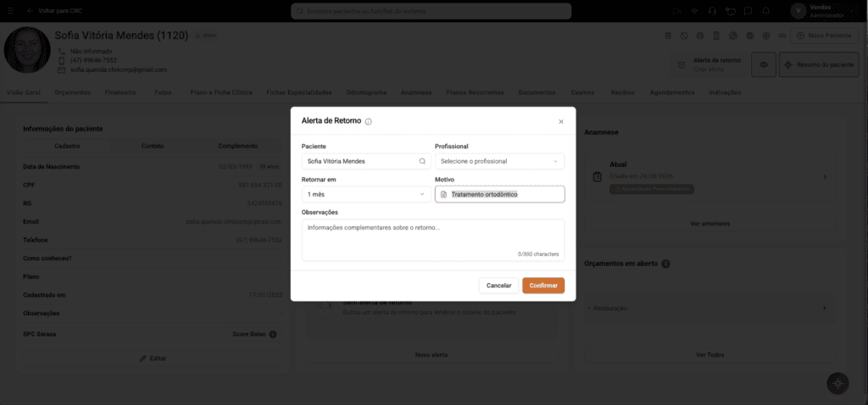Open headset support icon
Image resolution: width=868 pixels, height=405 pixels.
pos(712,10)
